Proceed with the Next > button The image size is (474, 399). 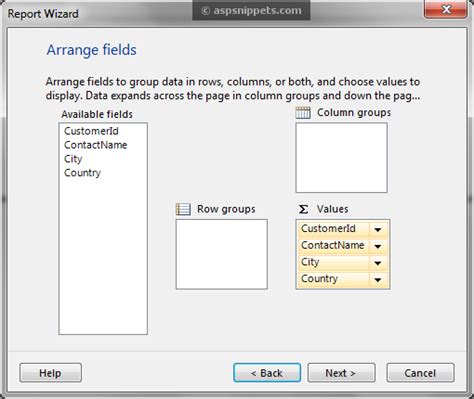pos(341,373)
